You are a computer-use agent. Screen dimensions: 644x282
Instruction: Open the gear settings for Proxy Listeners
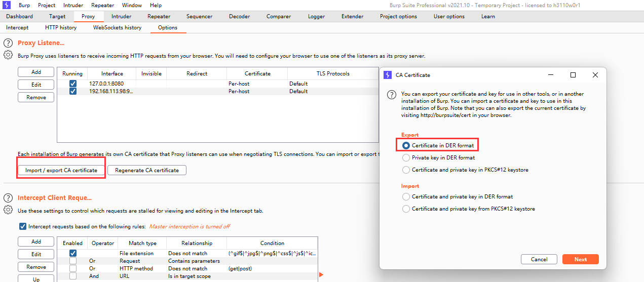tap(8, 55)
